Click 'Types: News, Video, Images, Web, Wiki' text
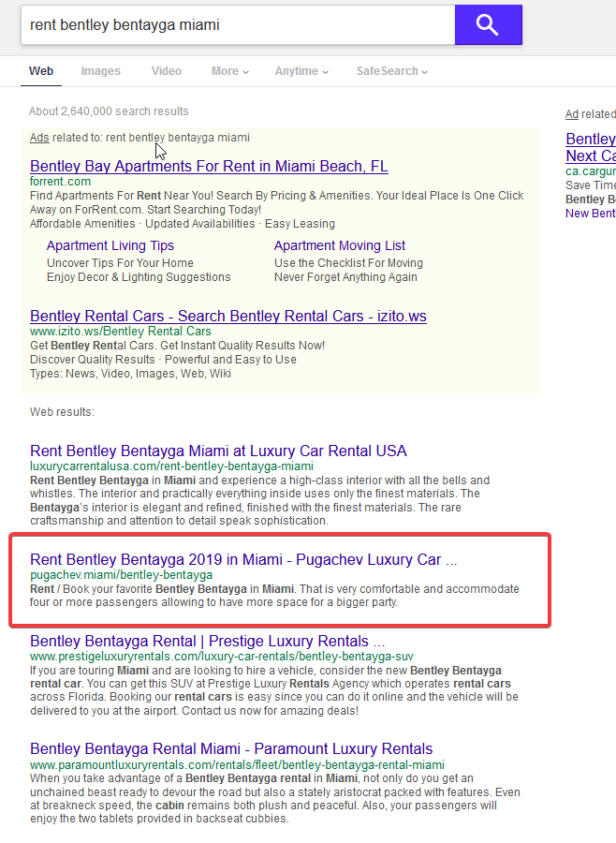Viewport: 616px width, 843px height. pos(130,374)
